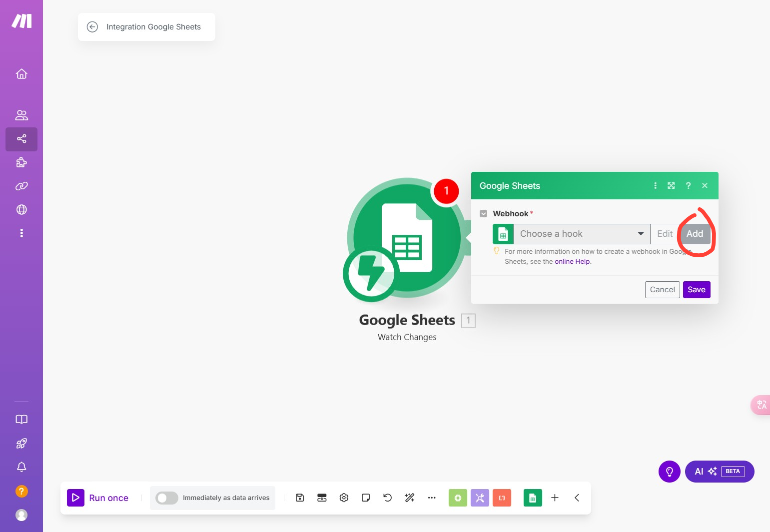Open the What's new rocket icon
This screenshot has width=770, height=532.
tap(21, 443)
